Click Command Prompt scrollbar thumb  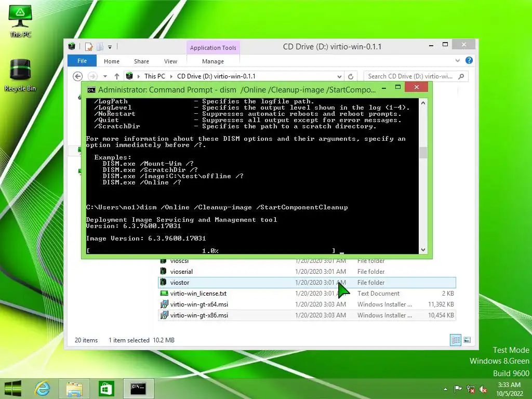[x=423, y=153]
